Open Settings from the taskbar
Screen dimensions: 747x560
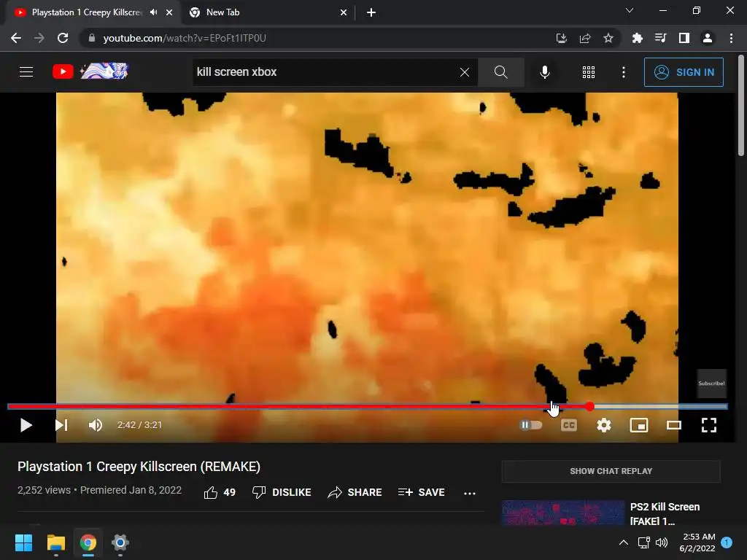[x=120, y=542]
